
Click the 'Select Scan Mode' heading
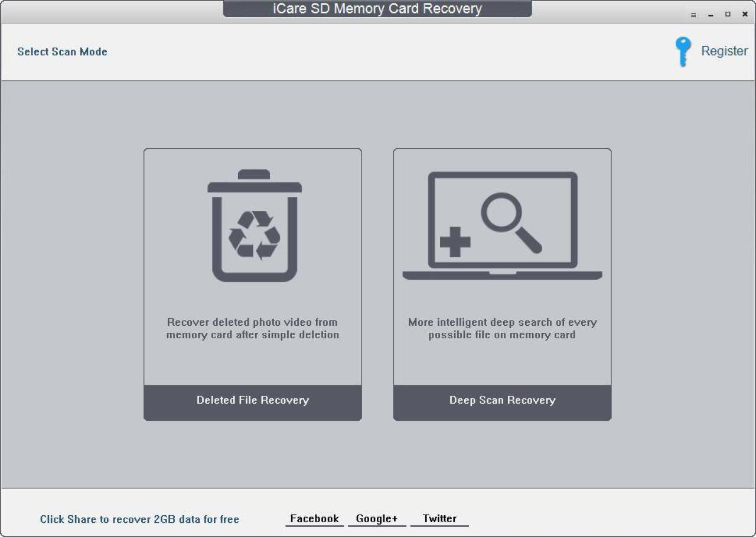pos(62,52)
